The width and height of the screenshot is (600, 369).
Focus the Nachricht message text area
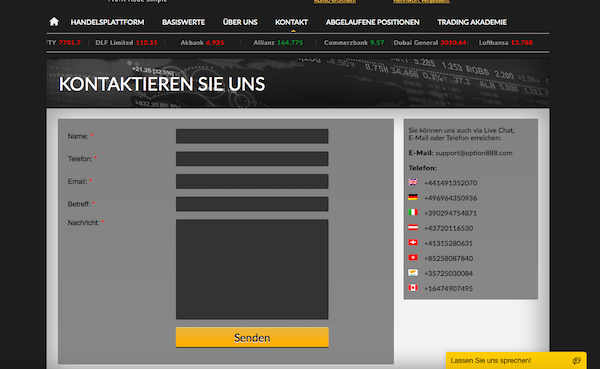252,269
